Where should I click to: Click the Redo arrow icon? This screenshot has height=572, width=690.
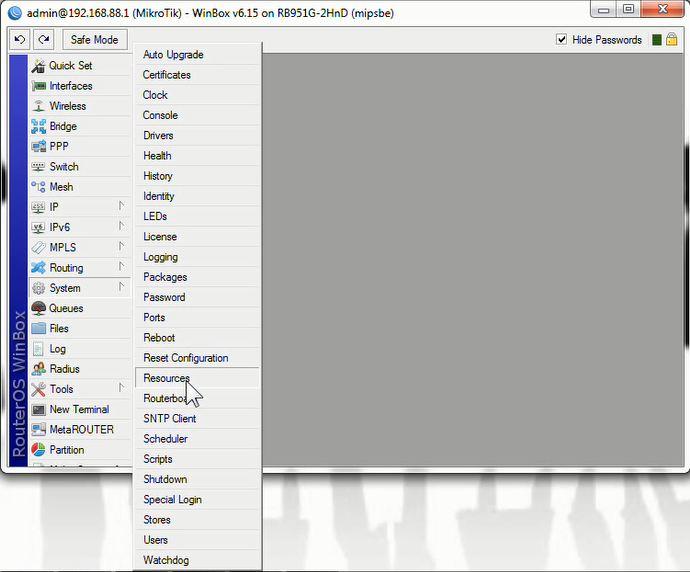[x=44, y=40]
